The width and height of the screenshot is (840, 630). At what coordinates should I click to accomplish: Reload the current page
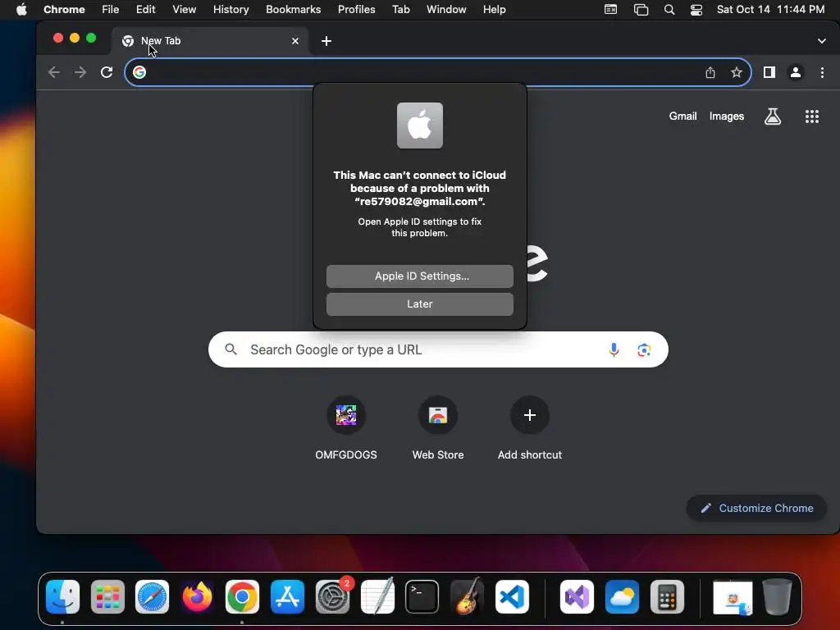pyautogui.click(x=107, y=72)
